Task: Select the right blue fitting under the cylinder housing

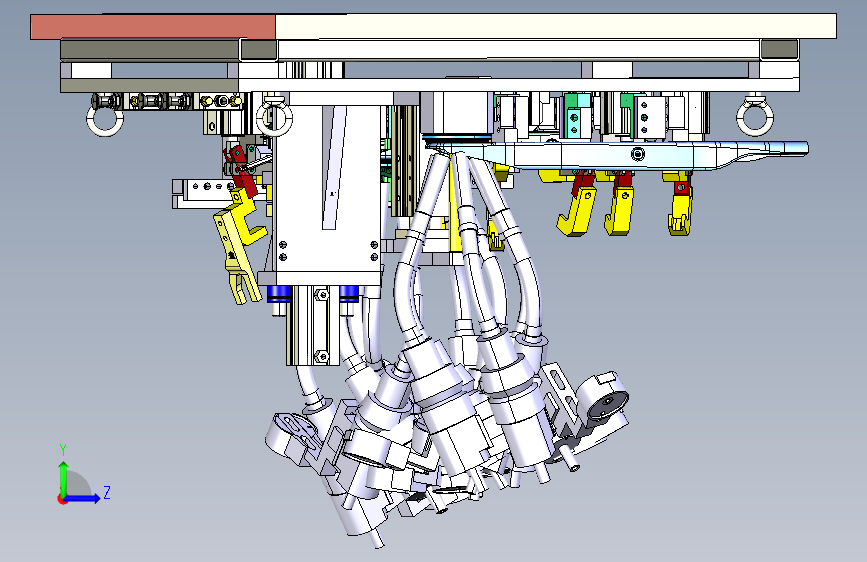Action: pyautogui.click(x=349, y=293)
